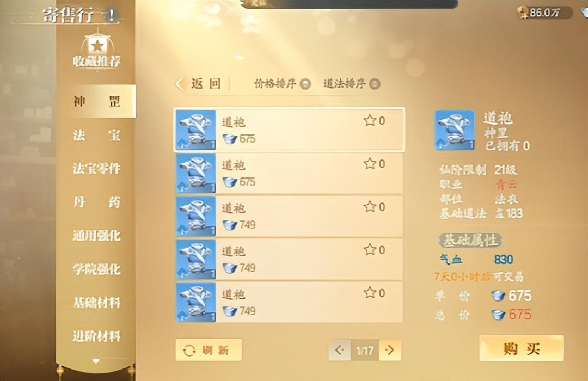This screenshot has width=588, height=381.
Task: Toggle favorite star on second 道袍 listing
Action: (x=370, y=163)
